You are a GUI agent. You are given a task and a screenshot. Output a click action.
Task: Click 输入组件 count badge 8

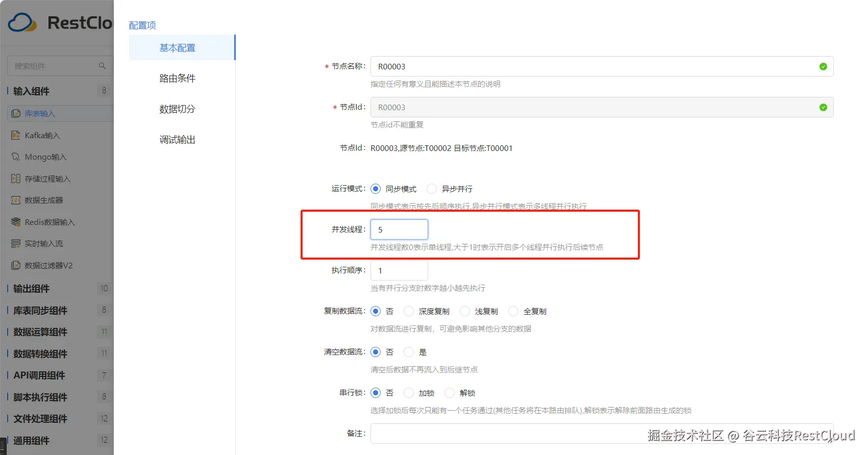(104, 90)
